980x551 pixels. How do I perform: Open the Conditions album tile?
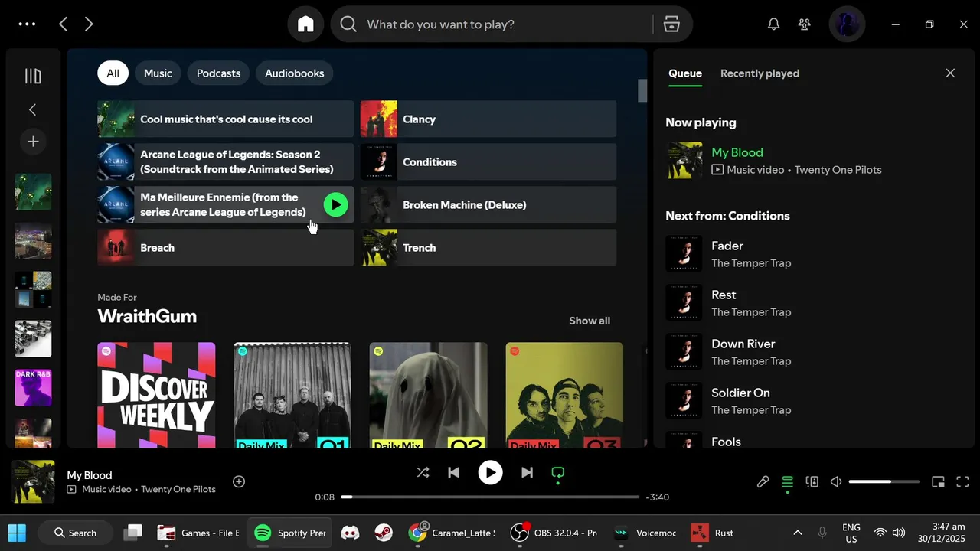[488, 161]
